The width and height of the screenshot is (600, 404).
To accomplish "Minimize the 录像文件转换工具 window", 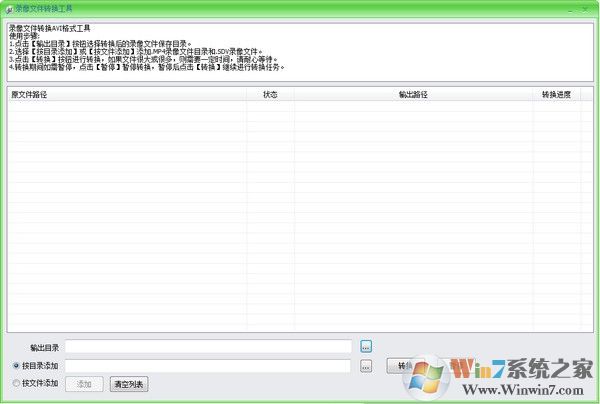I will click(571, 10).
